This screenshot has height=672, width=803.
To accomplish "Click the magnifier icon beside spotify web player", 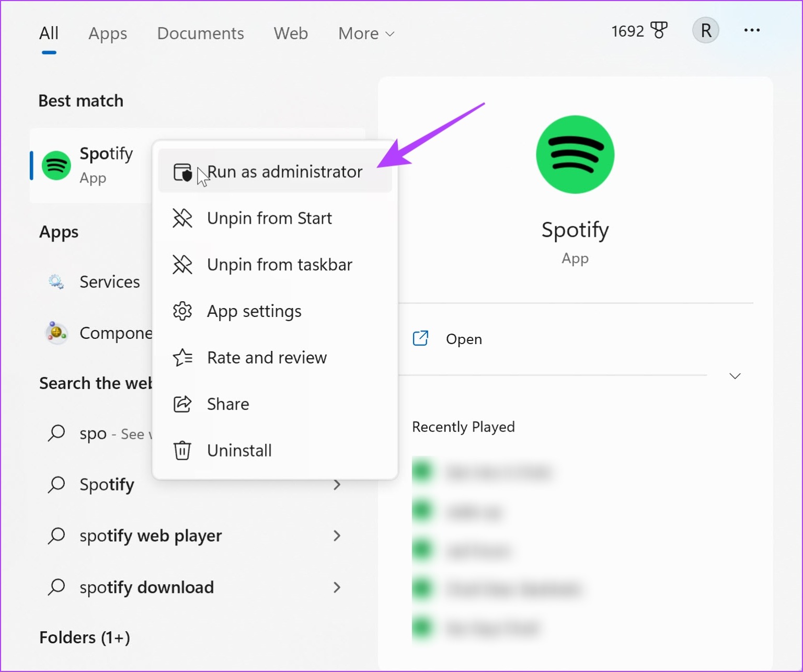I will [56, 536].
